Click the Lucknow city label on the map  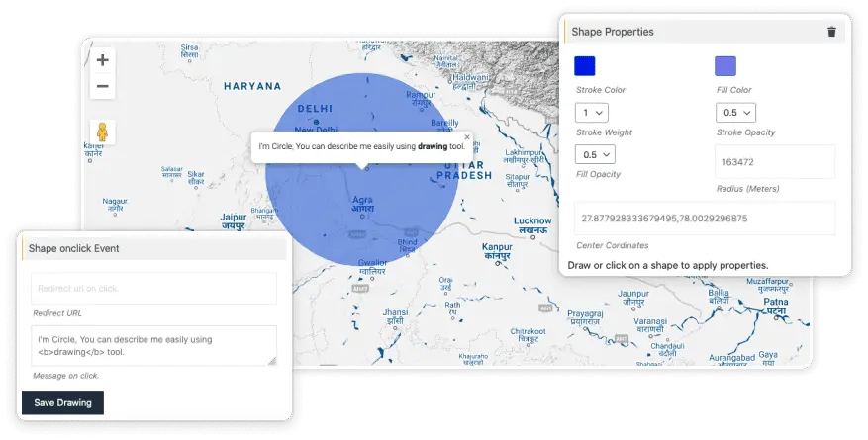[x=532, y=220]
